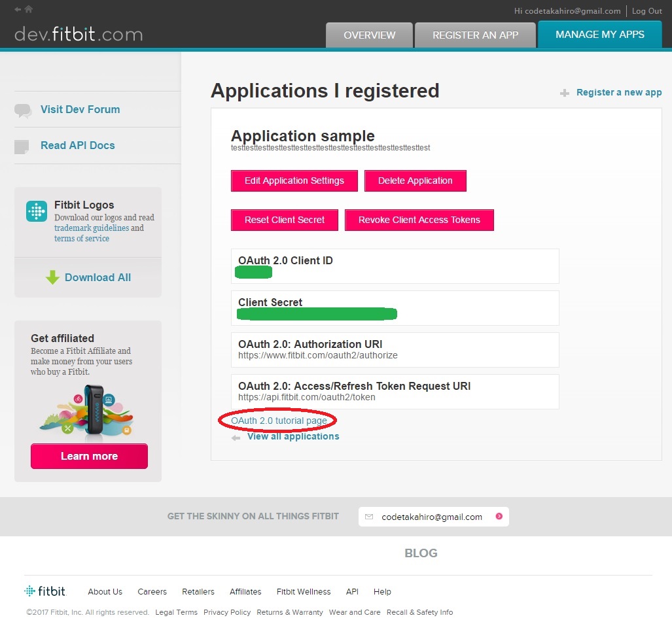The width and height of the screenshot is (672, 639).
Task: Open the OAuth 2.0 tutorial page link
Action: click(279, 421)
